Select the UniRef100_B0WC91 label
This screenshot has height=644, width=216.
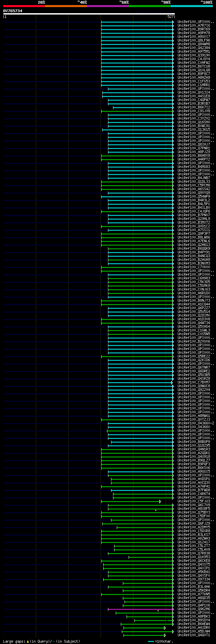point(194,126)
